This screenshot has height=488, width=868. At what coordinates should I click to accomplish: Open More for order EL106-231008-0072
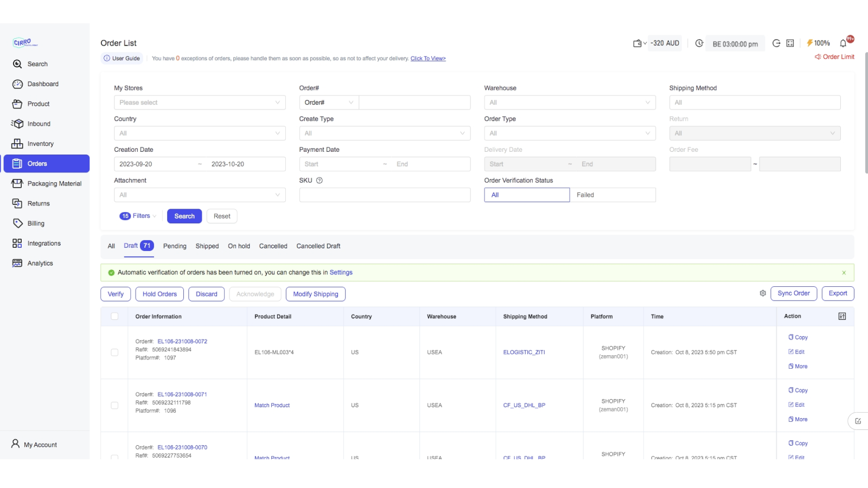798,367
